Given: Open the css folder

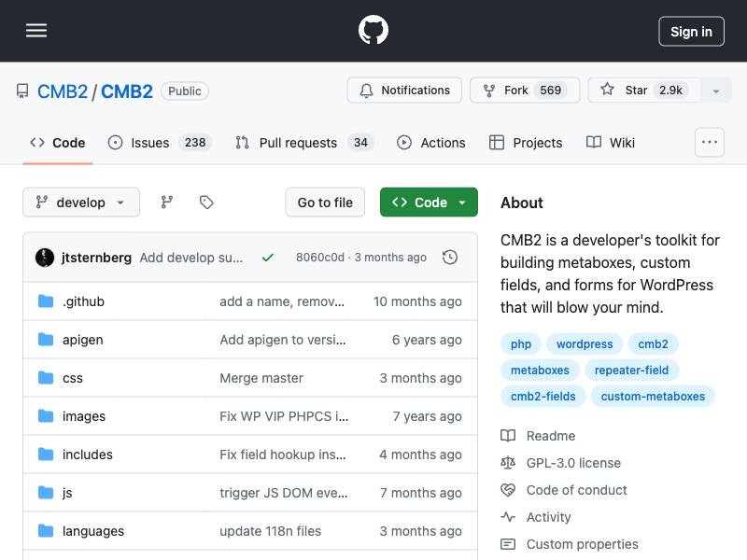Looking at the screenshot, I should coord(73,378).
